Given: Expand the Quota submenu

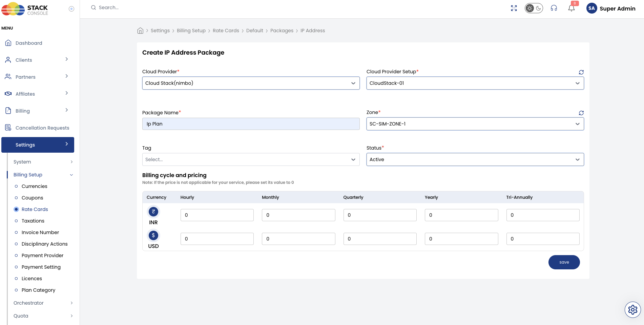Looking at the screenshot, I should [71, 316].
